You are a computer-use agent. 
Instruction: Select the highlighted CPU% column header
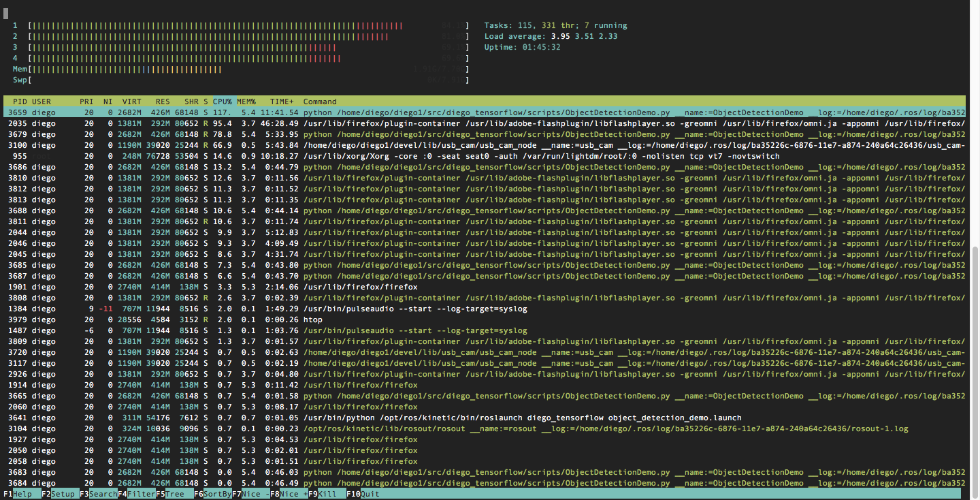tap(223, 101)
